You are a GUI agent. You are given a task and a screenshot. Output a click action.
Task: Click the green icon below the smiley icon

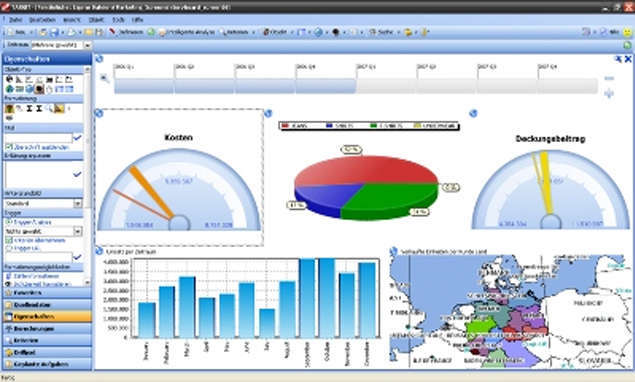click(x=627, y=45)
